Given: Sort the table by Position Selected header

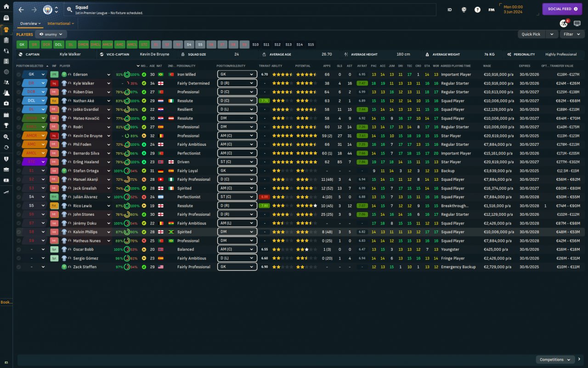Looking at the screenshot, I should pos(29,66).
